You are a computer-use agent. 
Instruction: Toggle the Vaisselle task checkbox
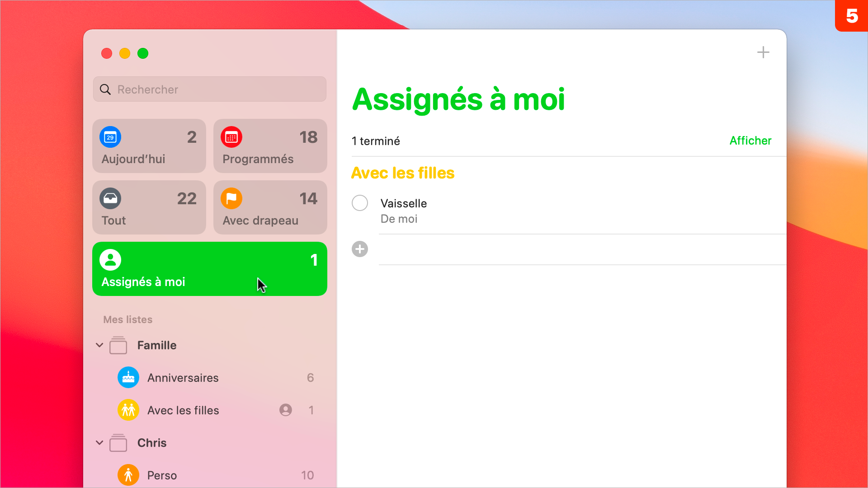click(361, 203)
